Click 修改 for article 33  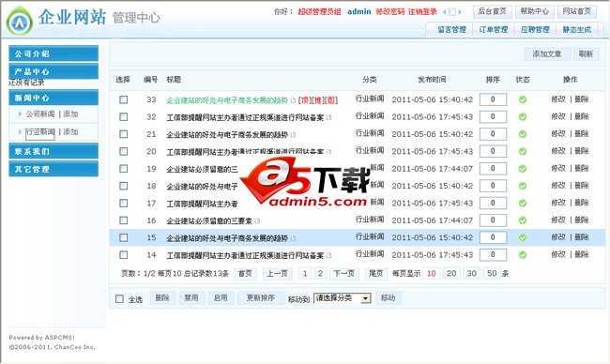coord(558,99)
